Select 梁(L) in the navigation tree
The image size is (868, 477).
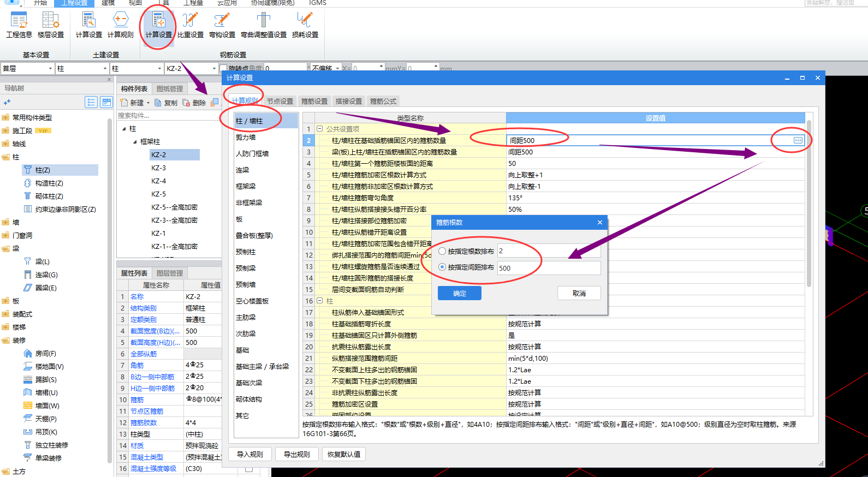click(x=37, y=262)
